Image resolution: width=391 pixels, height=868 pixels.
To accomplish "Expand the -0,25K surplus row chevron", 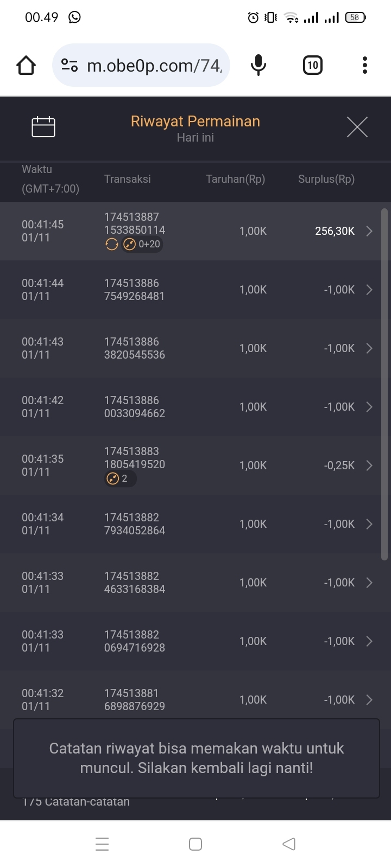I will tap(369, 465).
